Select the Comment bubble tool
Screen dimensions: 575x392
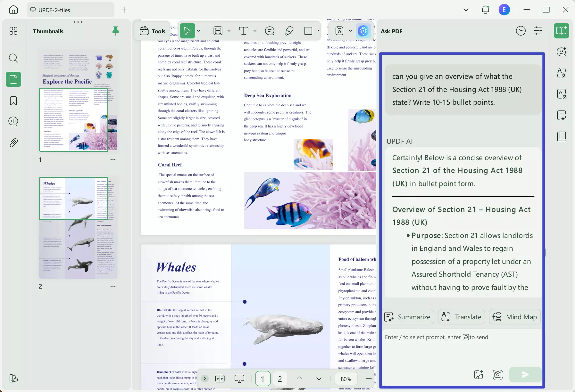(270, 31)
